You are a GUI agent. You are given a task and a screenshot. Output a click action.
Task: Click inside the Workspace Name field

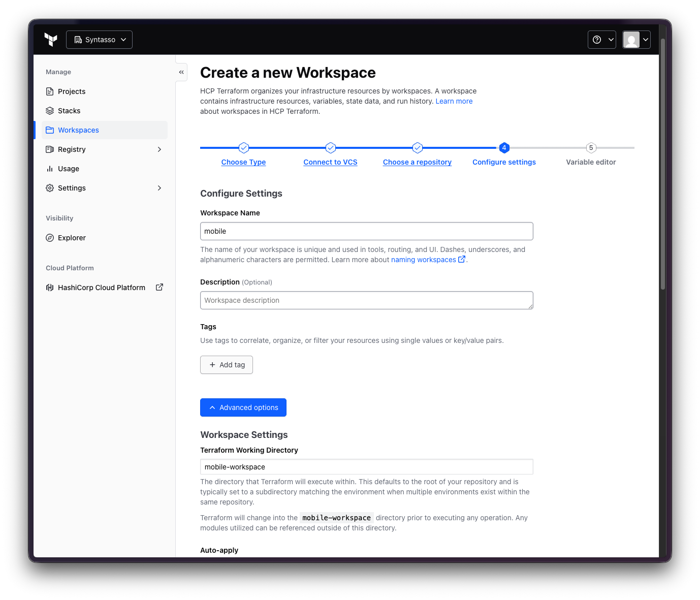coord(366,231)
